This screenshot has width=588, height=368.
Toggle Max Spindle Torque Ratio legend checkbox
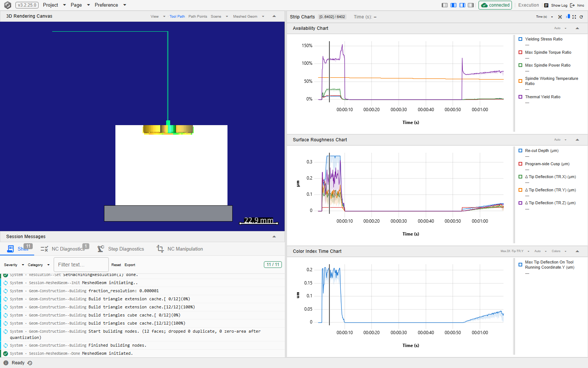(520, 52)
